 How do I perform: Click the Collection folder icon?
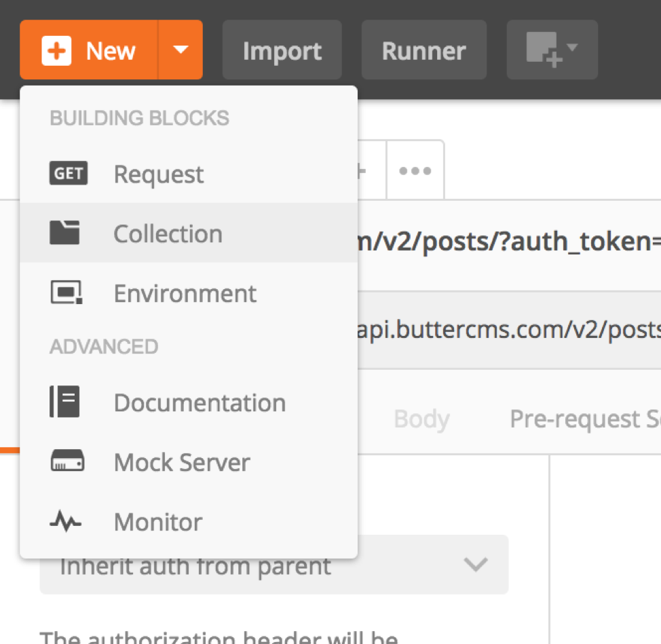click(x=69, y=231)
